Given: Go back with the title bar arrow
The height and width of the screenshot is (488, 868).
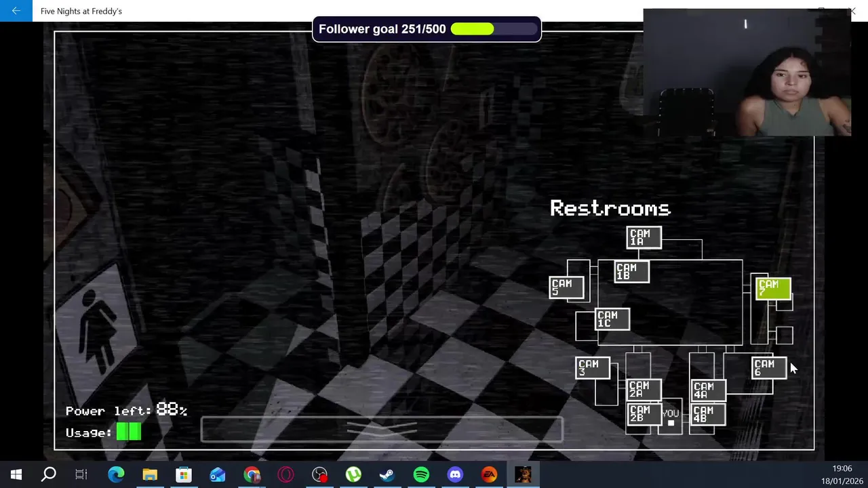Looking at the screenshot, I should coord(16,11).
